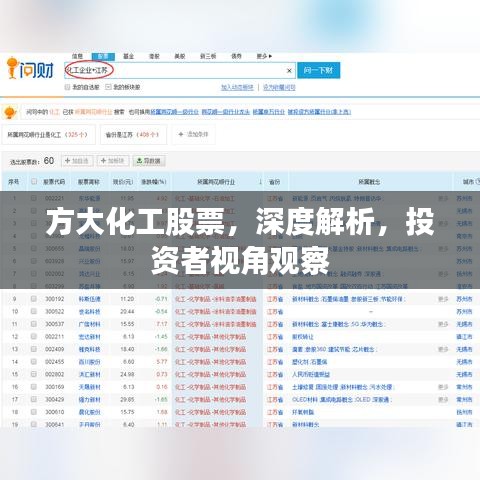Image resolution: width=480 pixels, height=480 pixels.
Task: Check the box for stock 002455
Action: (34, 362)
